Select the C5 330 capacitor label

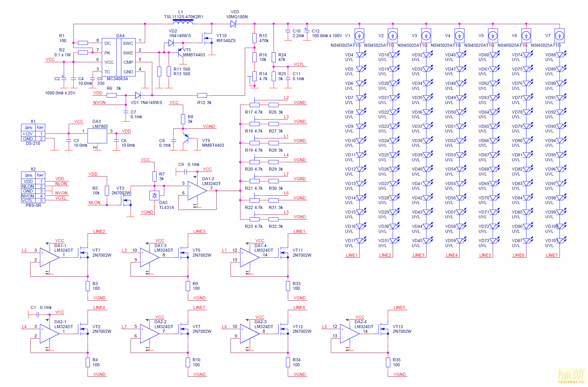[101, 81]
